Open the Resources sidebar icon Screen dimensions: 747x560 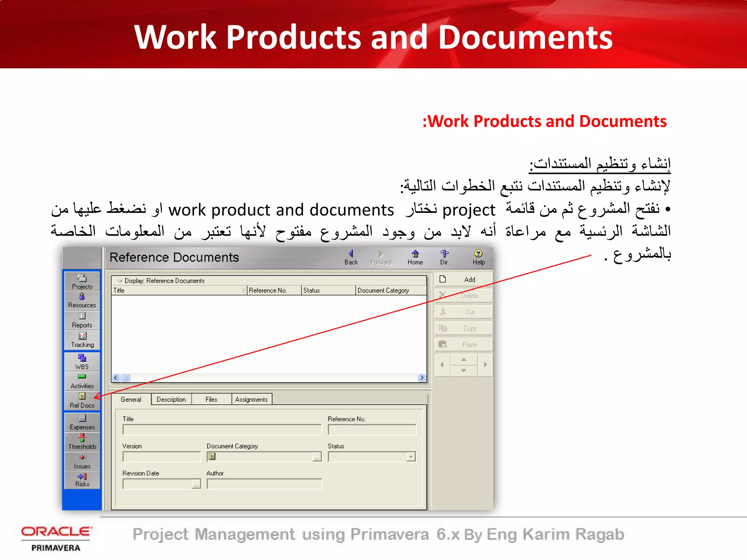coord(82,300)
